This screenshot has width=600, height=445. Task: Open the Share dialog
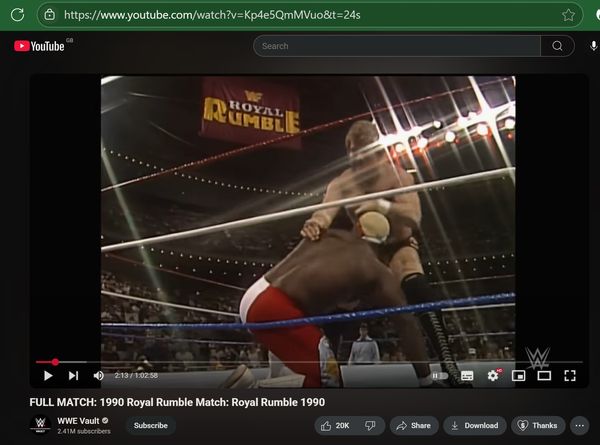[414, 425]
